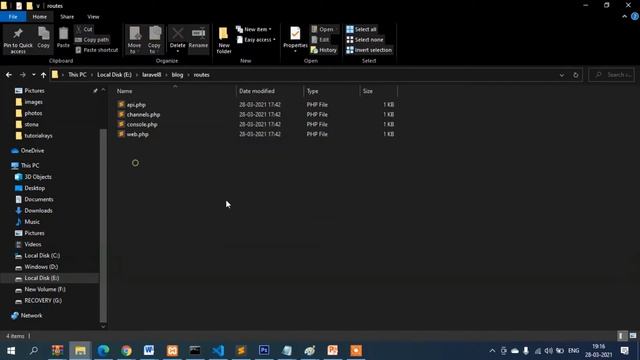This screenshot has width=640, height=360.
Task: Open the Copy to command
Action: pos(154,40)
